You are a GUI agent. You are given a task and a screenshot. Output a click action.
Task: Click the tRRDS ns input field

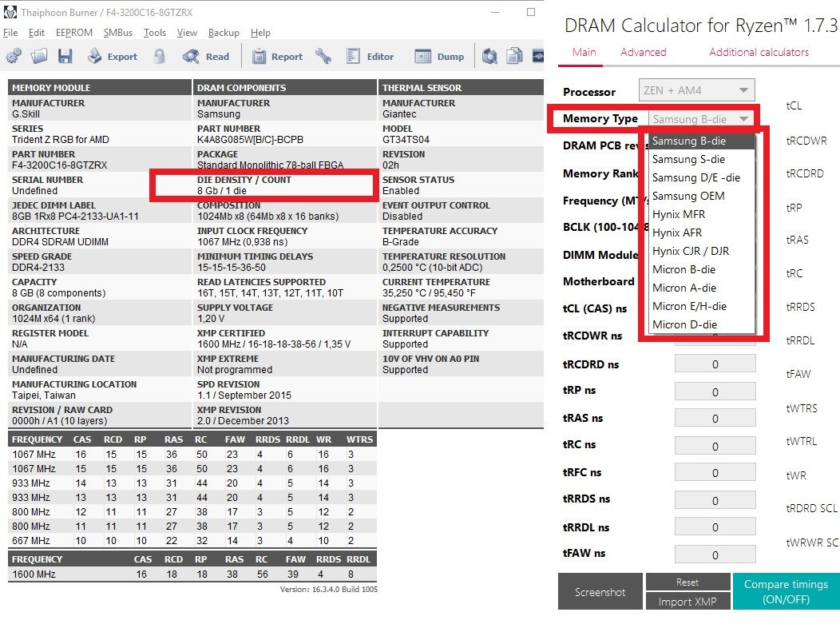(x=715, y=500)
